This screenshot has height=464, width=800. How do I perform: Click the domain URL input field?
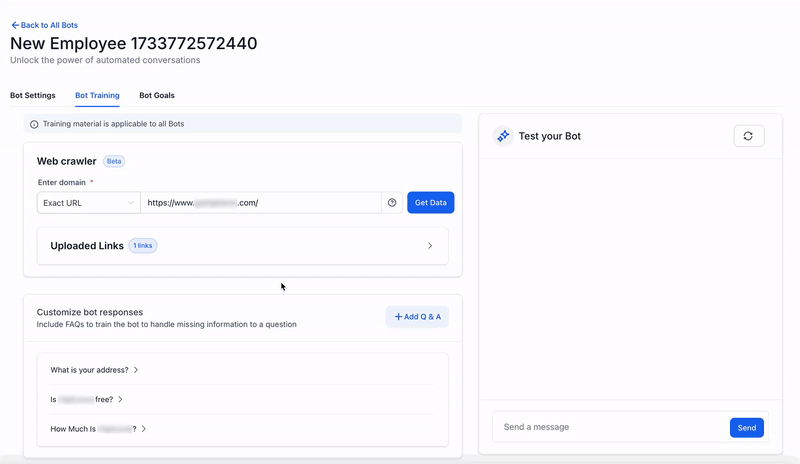[x=261, y=203]
